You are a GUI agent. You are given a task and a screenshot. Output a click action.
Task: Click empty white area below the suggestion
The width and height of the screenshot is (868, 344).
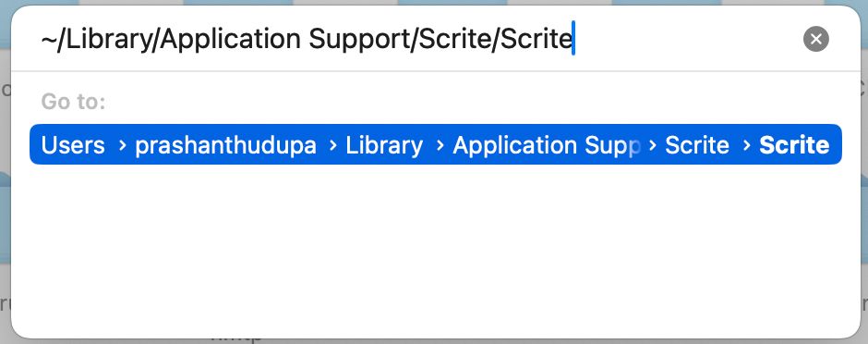click(435, 250)
